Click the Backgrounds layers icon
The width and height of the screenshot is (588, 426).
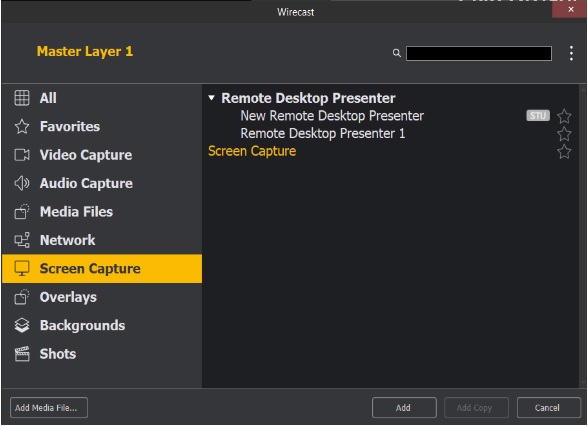point(22,325)
